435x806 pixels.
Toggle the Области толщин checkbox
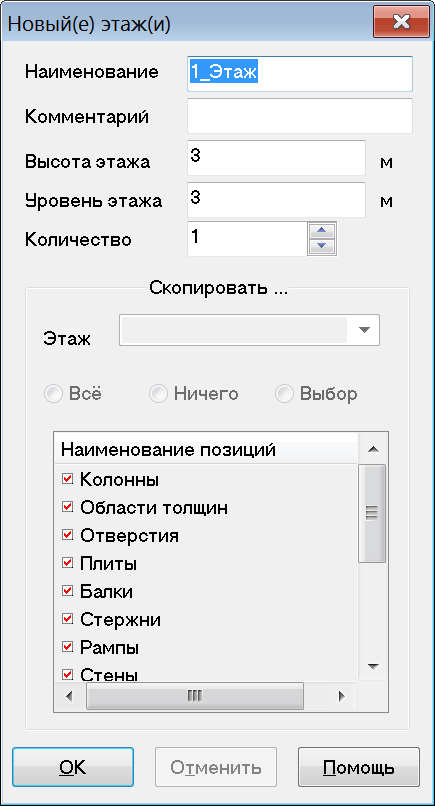point(67,507)
